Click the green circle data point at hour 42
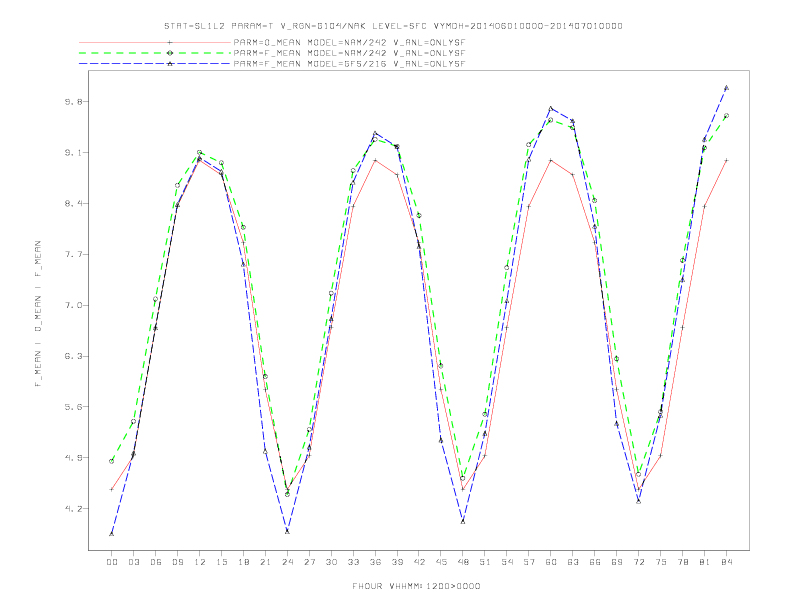This screenshot has width=792, height=612. point(419,215)
